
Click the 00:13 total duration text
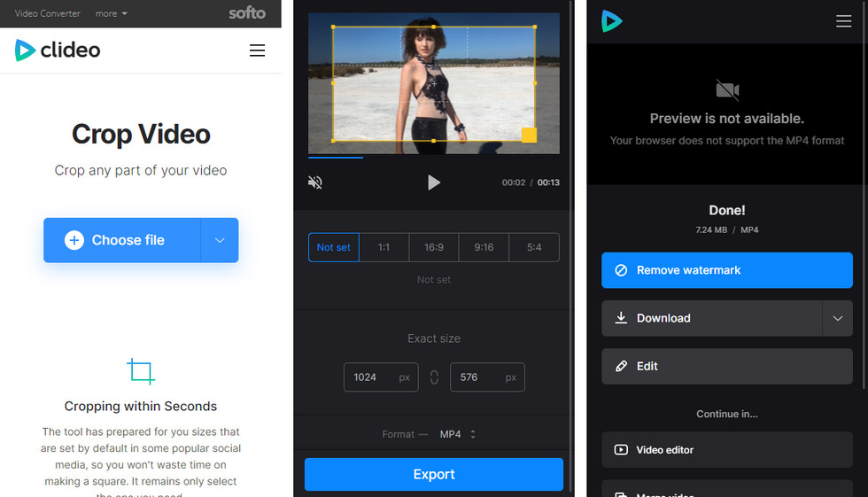click(548, 182)
